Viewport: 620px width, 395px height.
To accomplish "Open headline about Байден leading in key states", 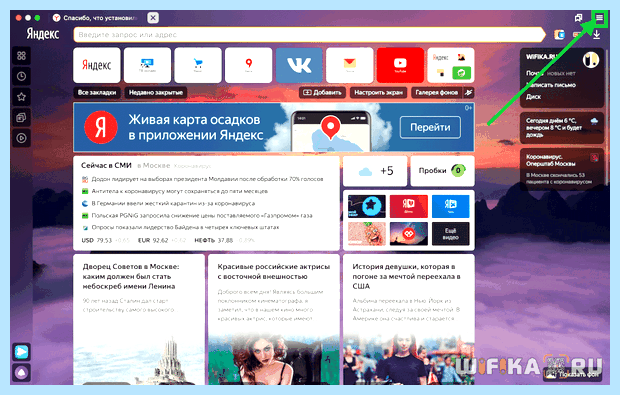I will [185, 227].
